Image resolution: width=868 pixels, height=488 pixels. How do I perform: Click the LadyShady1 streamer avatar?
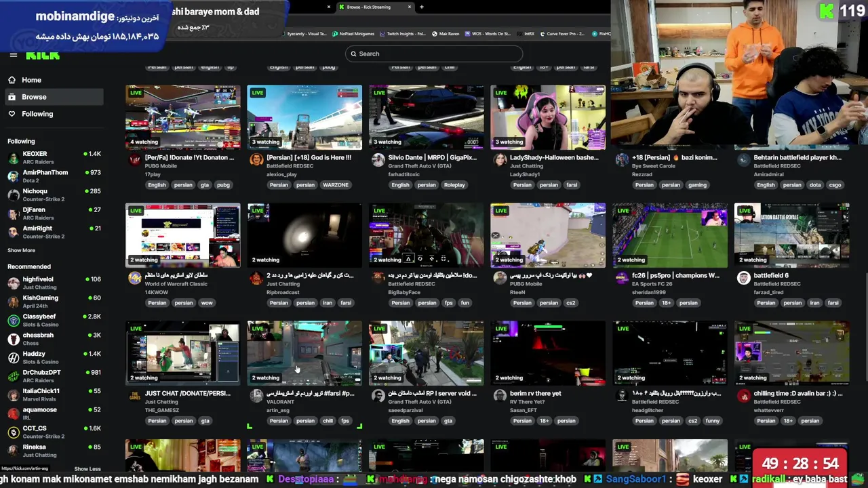(x=500, y=159)
